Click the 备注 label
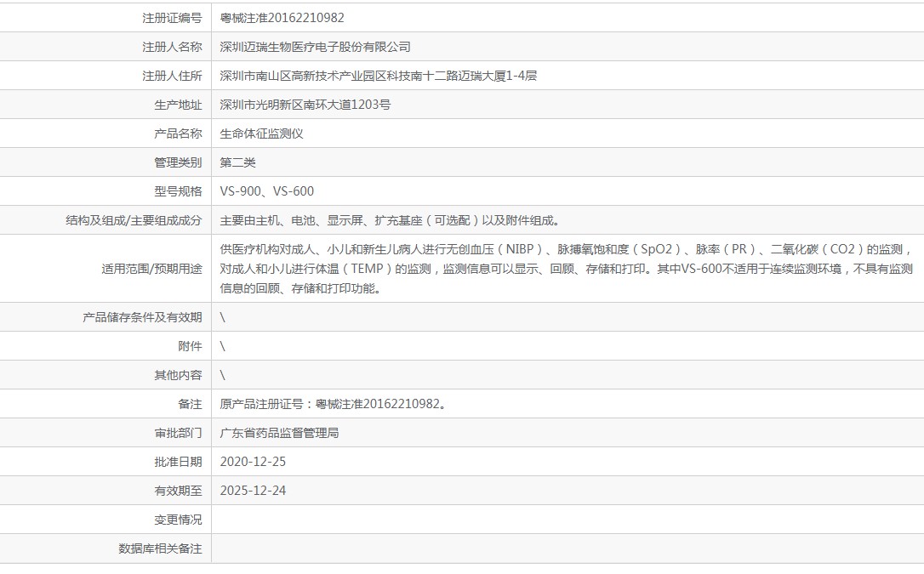 click(190, 404)
